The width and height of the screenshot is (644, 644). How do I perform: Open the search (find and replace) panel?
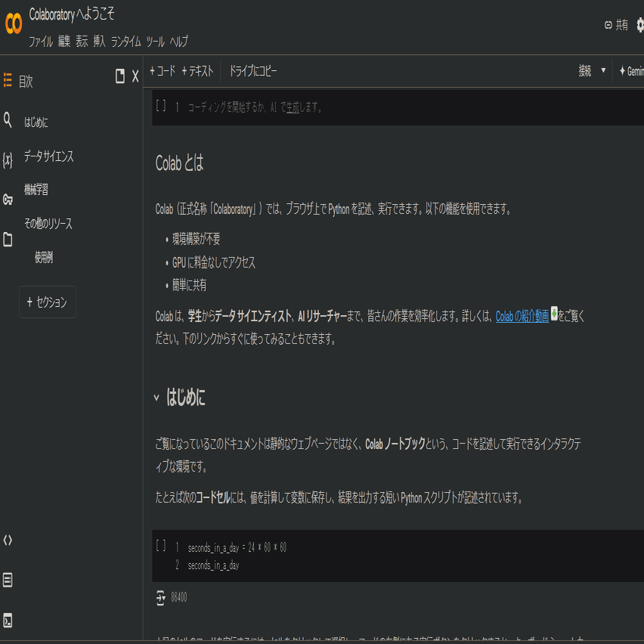point(8,120)
